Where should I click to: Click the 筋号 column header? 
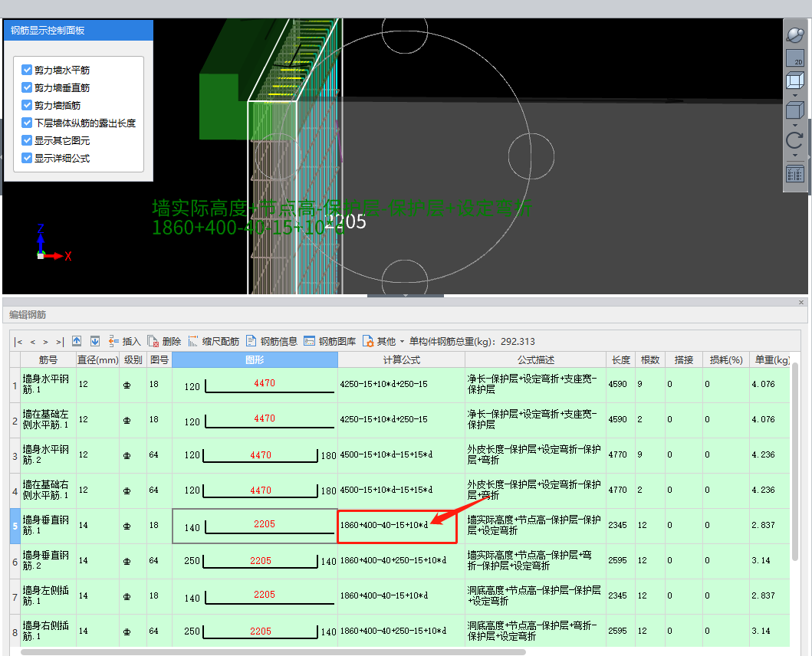pyautogui.click(x=48, y=360)
